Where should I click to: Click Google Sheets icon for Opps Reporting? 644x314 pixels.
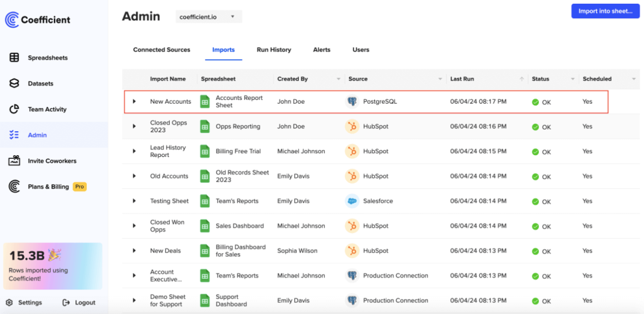coord(204,127)
